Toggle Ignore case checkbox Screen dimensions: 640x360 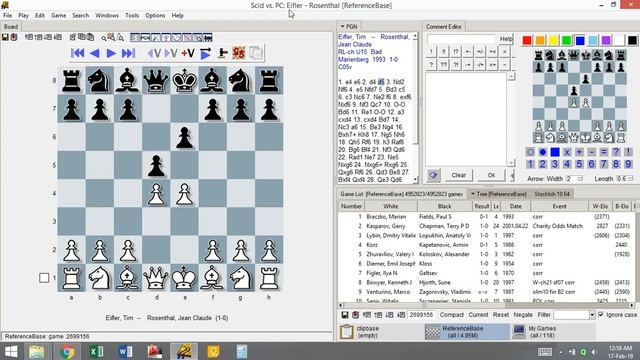click(600, 315)
